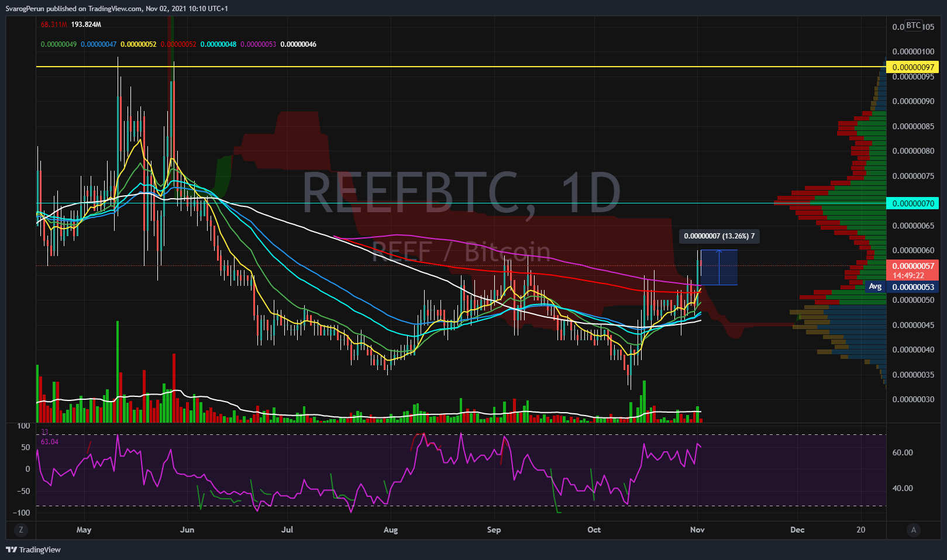Click the TradingView logo at the bottom

[33, 549]
